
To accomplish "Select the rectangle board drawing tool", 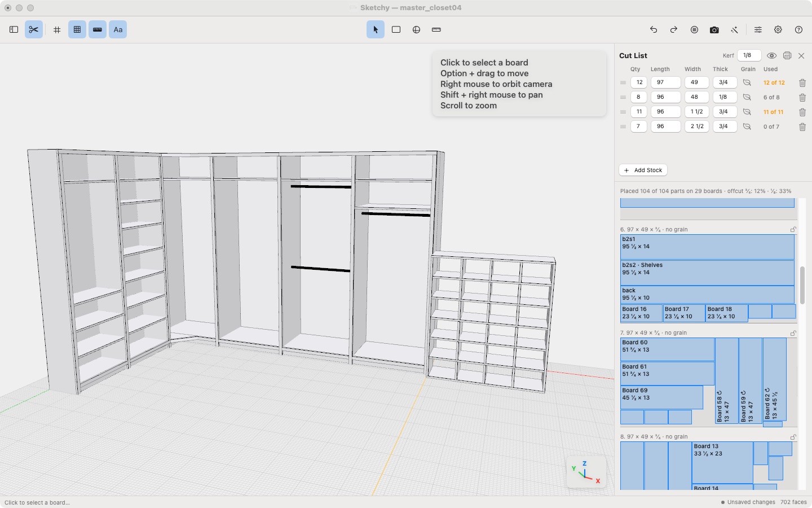I will pos(396,30).
